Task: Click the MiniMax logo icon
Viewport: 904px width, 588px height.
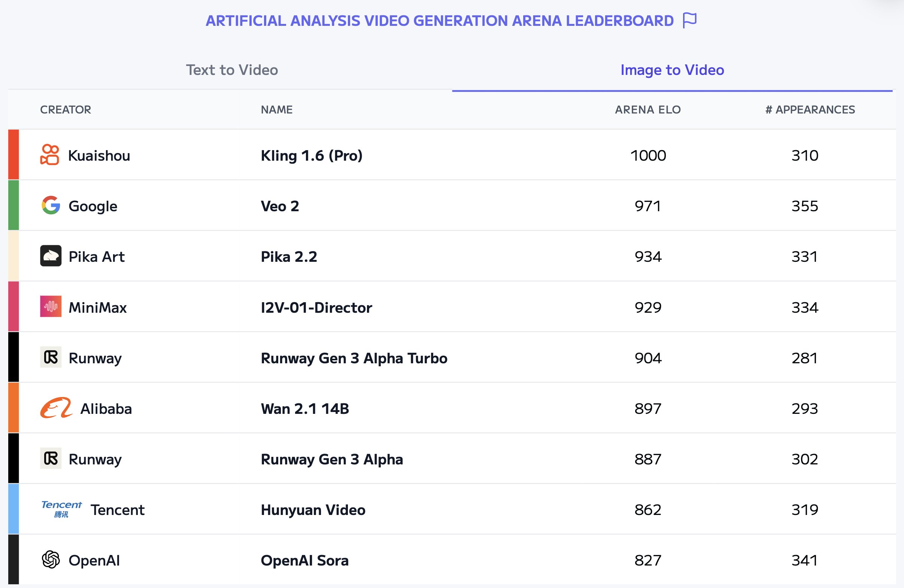Action: click(51, 306)
